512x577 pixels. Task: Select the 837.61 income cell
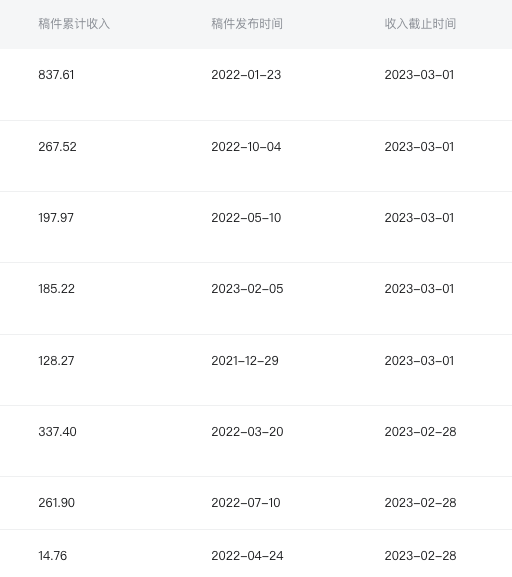coord(56,75)
